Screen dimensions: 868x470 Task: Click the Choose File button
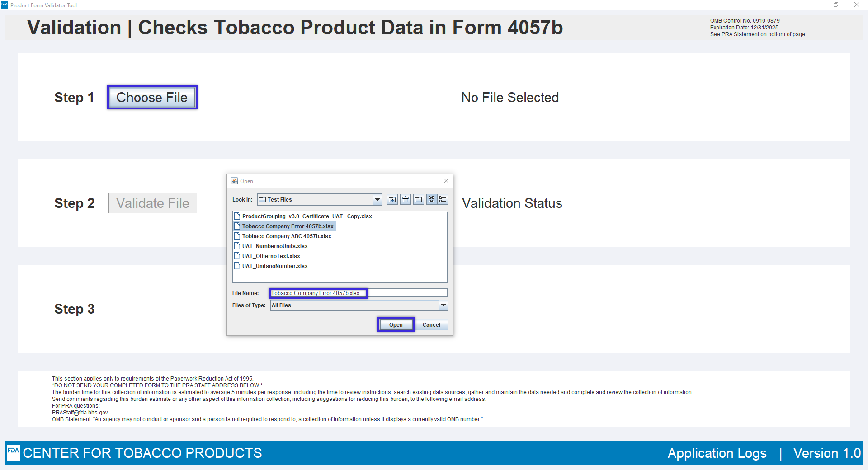point(152,98)
